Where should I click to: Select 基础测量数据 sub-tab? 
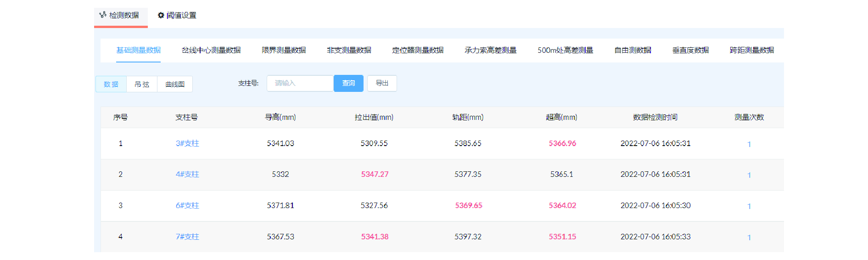tap(138, 50)
